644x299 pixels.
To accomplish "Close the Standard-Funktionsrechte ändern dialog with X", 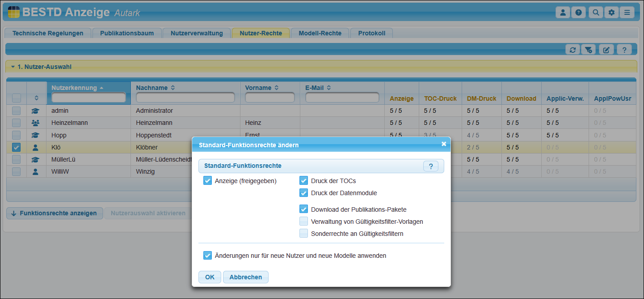I will tap(444, 144).
